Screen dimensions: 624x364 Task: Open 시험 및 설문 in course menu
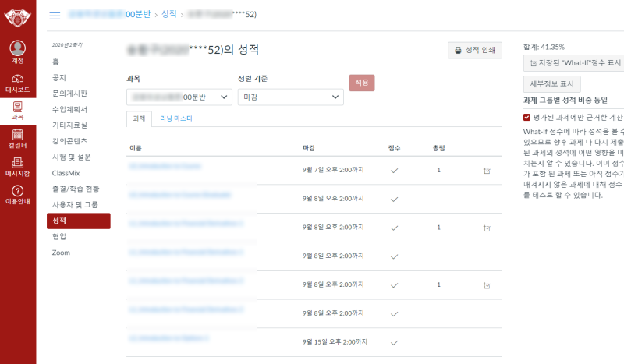(72, 157)
